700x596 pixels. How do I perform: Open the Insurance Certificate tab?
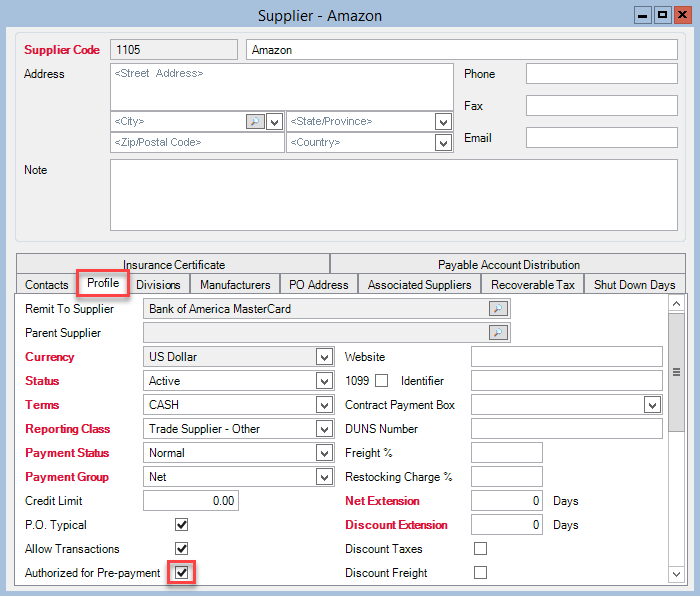click(174, 264)
